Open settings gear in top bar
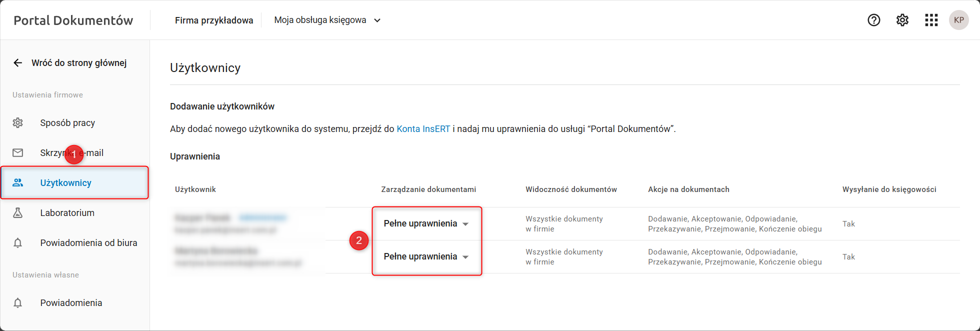980x331 pixels. [902, 20]
